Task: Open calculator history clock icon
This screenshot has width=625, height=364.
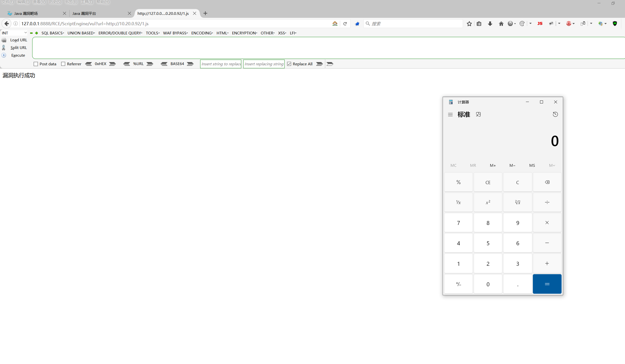Action: pos(555,114)
